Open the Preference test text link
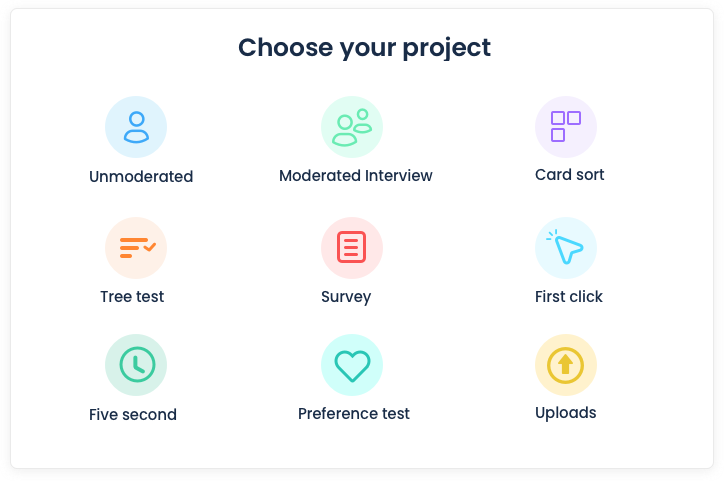This screenshot has height=481, width=724. point(354,414)
